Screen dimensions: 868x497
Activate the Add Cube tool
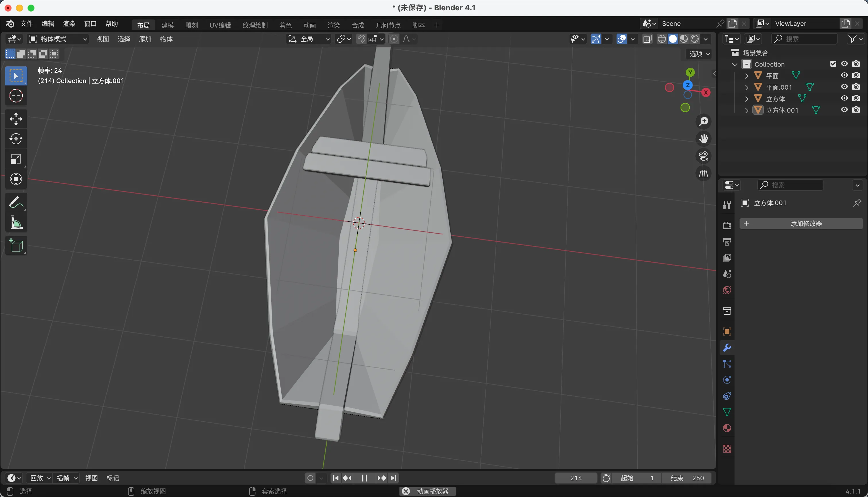point(16,245)
